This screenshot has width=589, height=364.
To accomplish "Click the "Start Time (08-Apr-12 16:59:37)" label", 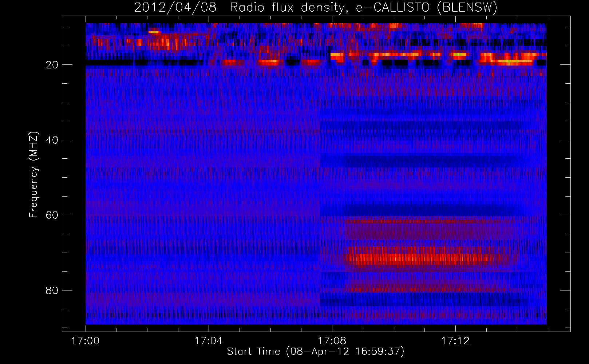I will [316, 352].
